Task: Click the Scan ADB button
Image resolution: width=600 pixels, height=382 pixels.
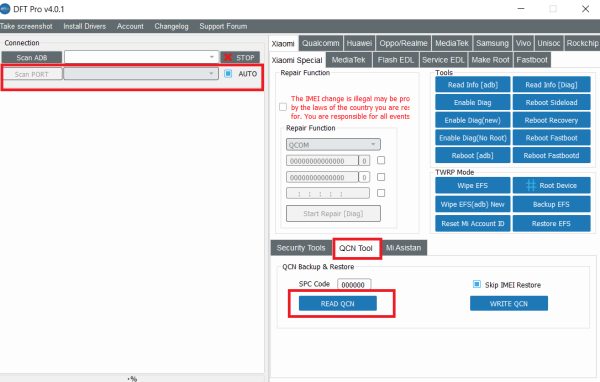Action: pyautogui.click(x=32, y=57)
